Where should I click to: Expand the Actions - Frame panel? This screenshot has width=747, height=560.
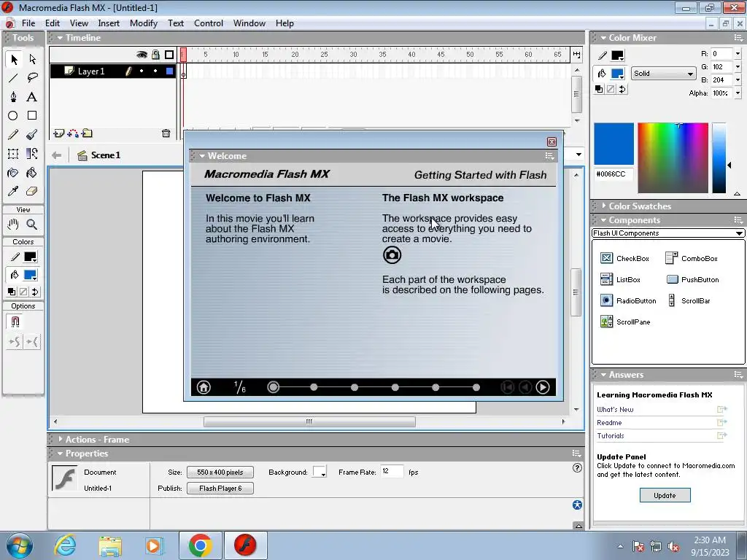[60, 440]
